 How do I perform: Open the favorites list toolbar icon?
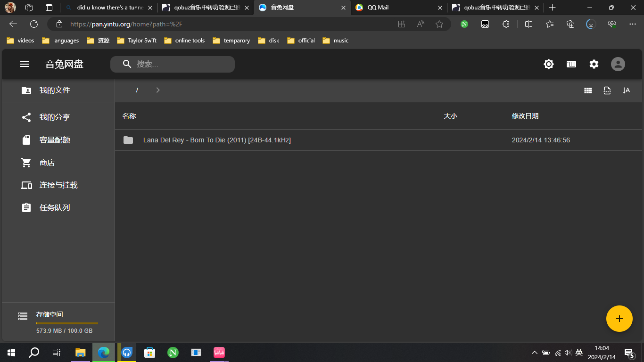550,24
